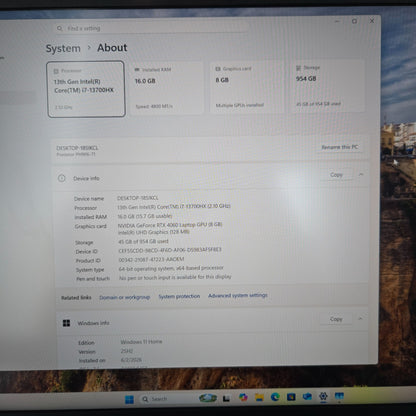Close the Settings window

coord(372,21)
